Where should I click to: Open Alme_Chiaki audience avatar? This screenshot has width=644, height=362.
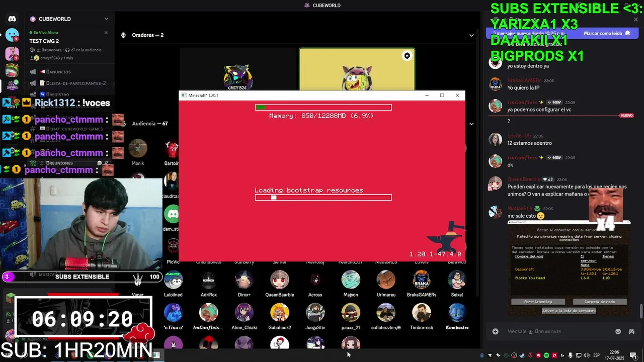(x=244, y=313)
